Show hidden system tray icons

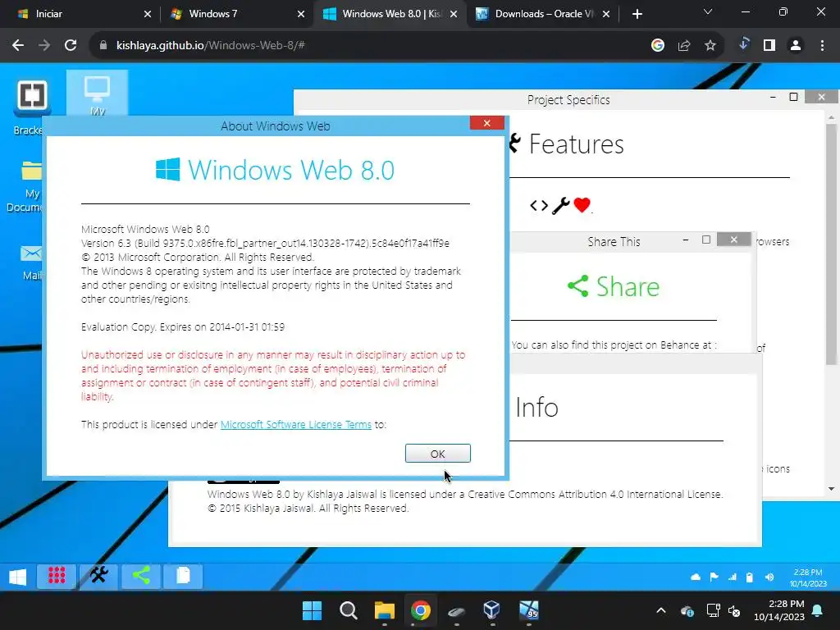(661, 610)
